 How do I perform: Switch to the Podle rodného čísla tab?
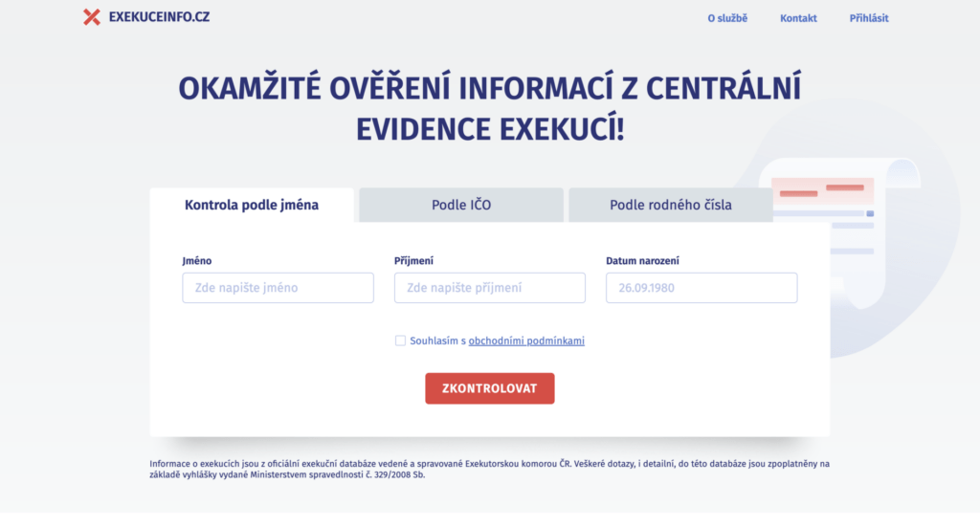click(670, 205)
